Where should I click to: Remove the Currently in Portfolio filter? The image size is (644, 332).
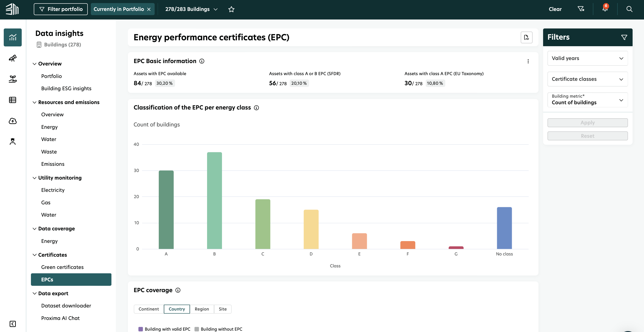[149, 9]
